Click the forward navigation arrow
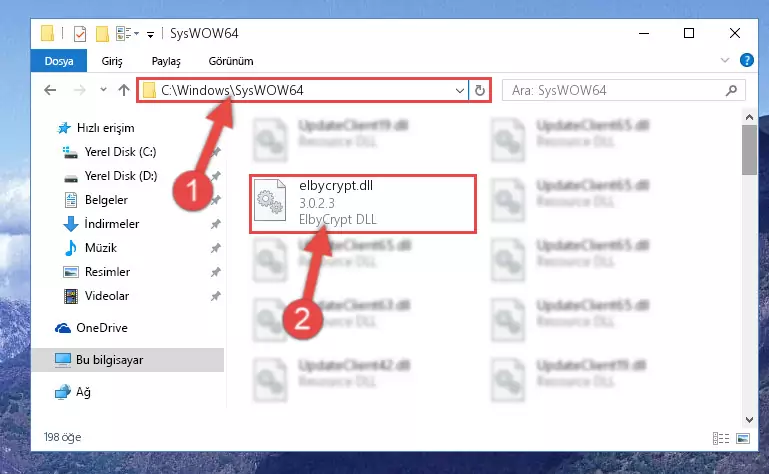Image resolution: width=769 pixels, height=474 pixels. 79,90
